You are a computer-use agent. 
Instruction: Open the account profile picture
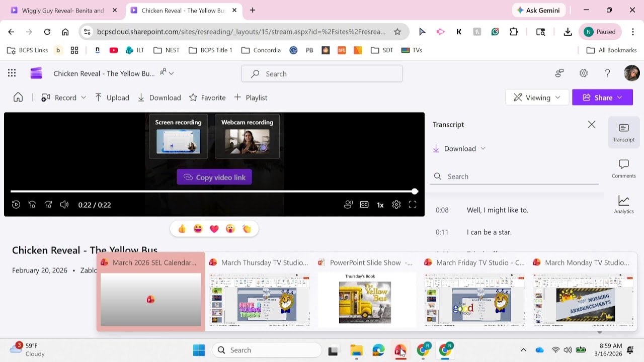tap(631, 73)
